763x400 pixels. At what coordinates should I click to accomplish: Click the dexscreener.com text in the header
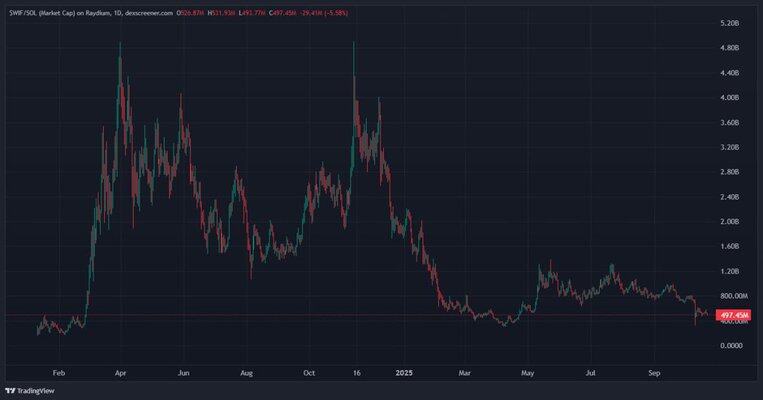click(x=148, y=10)
